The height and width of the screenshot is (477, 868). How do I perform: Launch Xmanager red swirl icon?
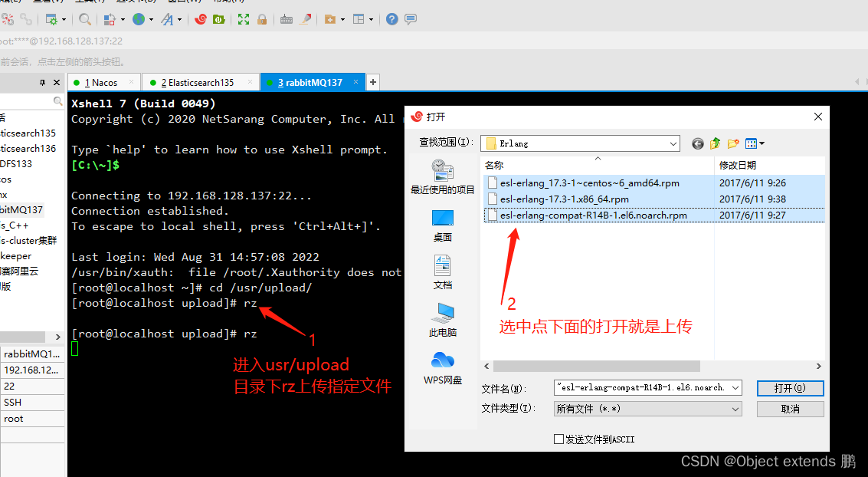coord(201,19)
